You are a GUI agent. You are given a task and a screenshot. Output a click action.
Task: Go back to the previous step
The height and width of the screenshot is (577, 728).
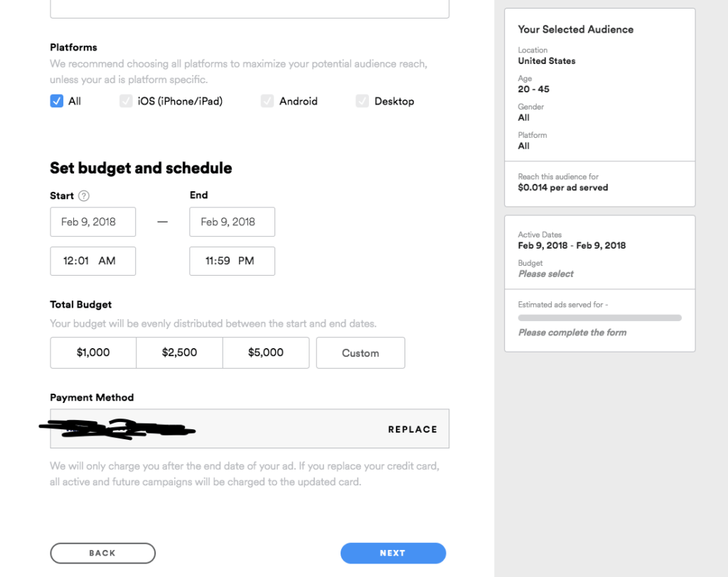(102, 553)
